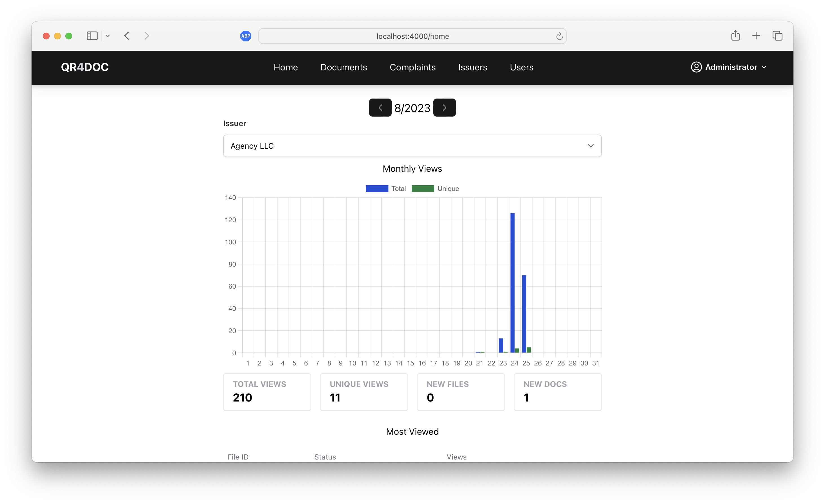The height and width of the screenshot is (504, 825).
Task: Open the Complaints nav item
Action: pyautogui.click(x=412, y=67)
